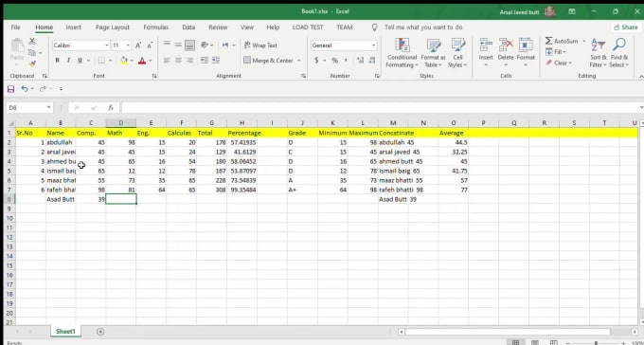Click the Save icon in quick access toolbar
The height and width of the screenshot is (345, 644).
coord(11,89)
